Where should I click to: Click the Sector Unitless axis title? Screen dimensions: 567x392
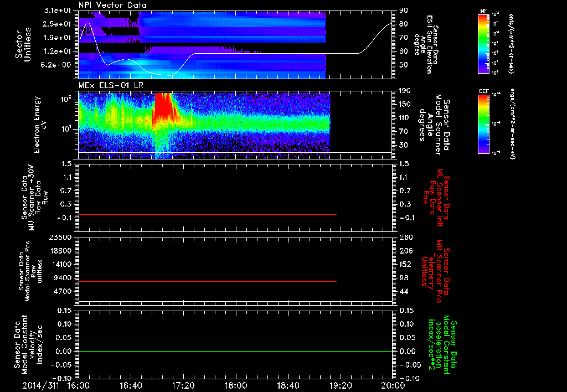point(23,44)
